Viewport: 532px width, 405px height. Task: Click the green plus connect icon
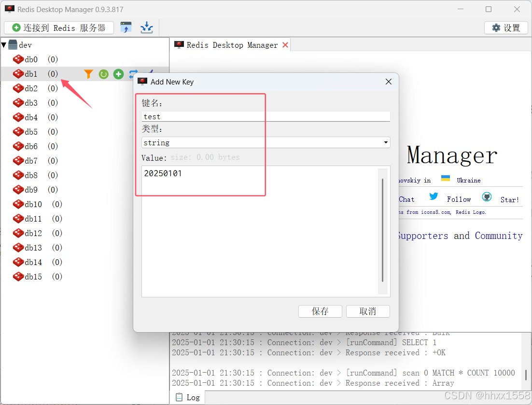click(x=16, y=28)
